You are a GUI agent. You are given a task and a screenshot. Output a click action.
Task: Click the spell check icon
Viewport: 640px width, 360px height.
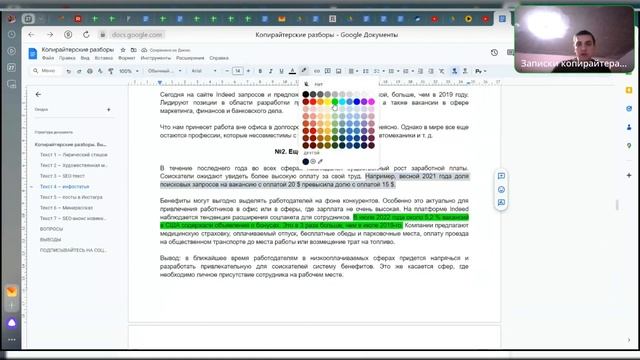pyautogui.click(x=100, y=71)
